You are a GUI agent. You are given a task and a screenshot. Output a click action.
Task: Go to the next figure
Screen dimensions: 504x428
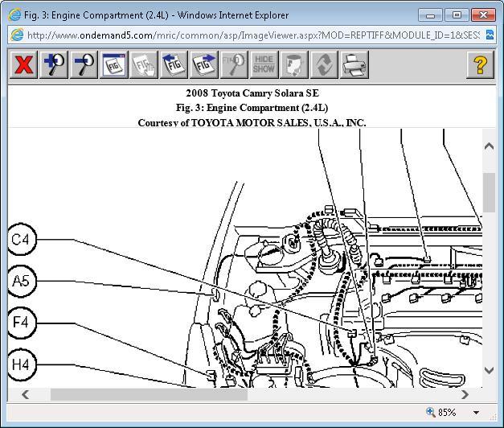[x=204, y=64]
